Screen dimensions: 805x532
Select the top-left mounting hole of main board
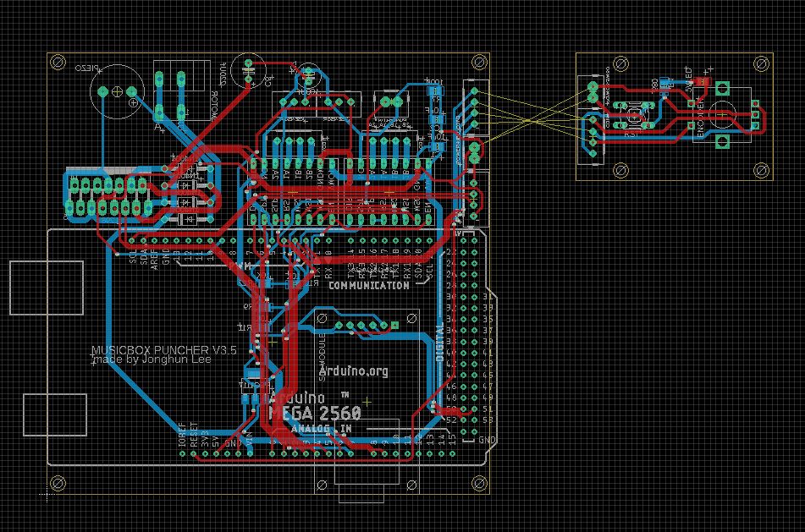point(58,63)
